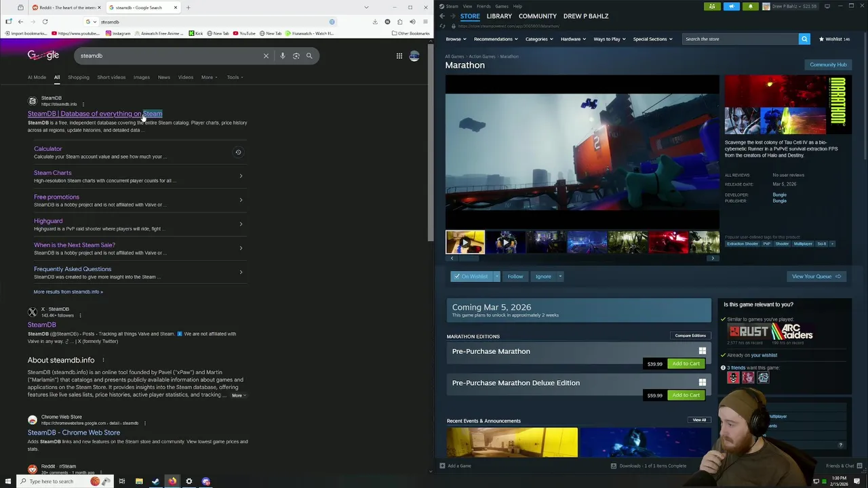Screen dimensions: 868x488
Task: Toggle the On Wishlist button
Action: tap(471, 277)
